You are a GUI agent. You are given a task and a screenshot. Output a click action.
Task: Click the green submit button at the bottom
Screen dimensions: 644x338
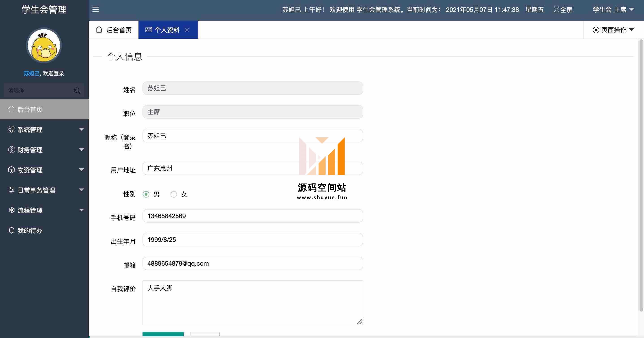pyautogui.click(x=163, y=334)
